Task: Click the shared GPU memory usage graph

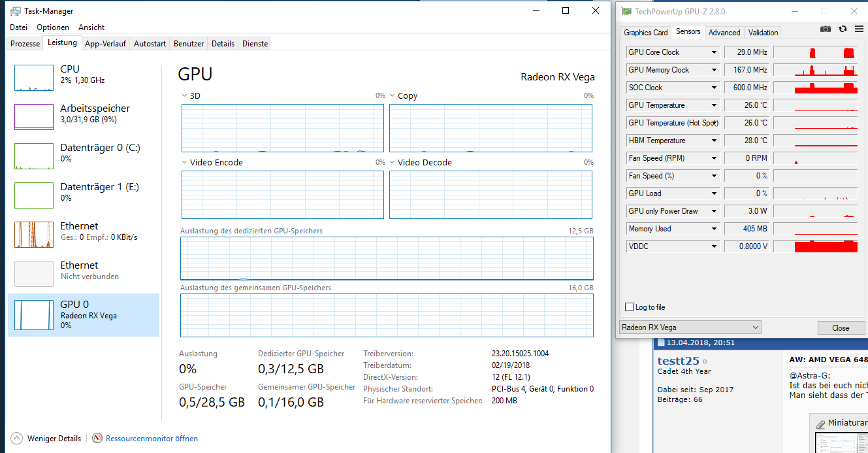Action: click(387, 315)
